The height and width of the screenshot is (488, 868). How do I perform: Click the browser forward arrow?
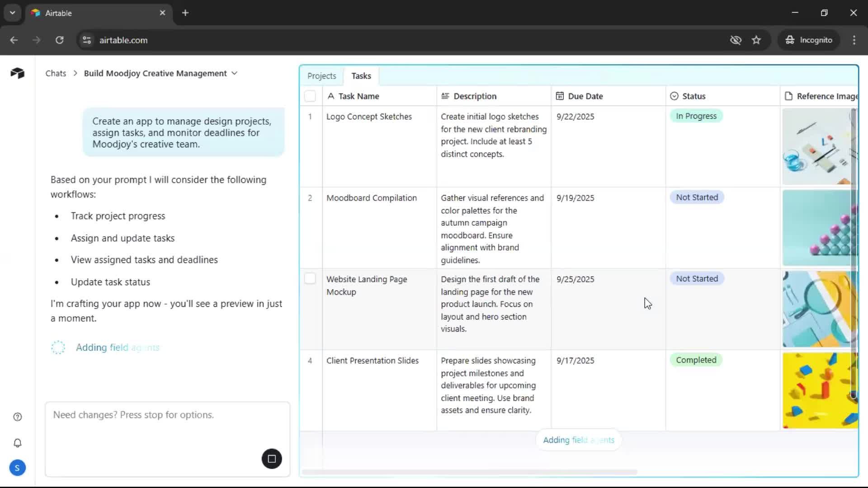pyautogui.click(x=37, y=40)
